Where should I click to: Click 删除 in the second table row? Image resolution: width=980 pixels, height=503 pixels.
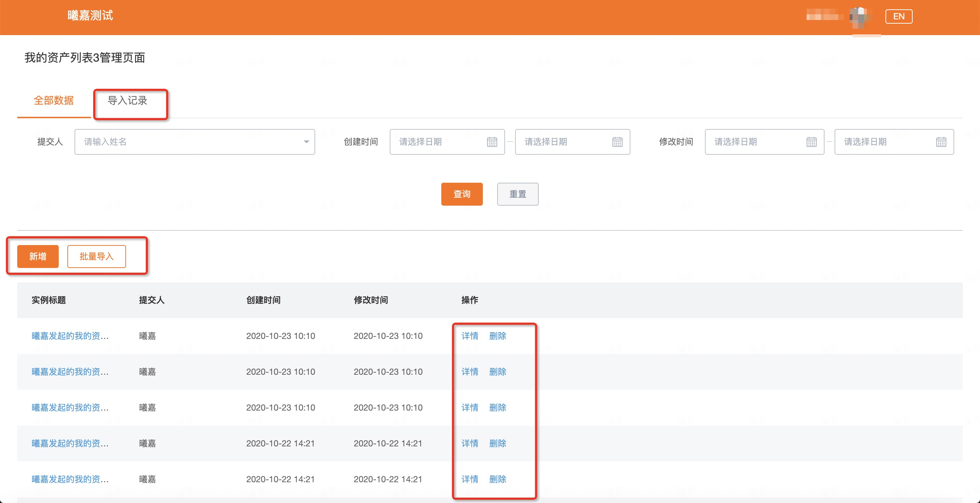pyautogui.click(x=497, y=372)
